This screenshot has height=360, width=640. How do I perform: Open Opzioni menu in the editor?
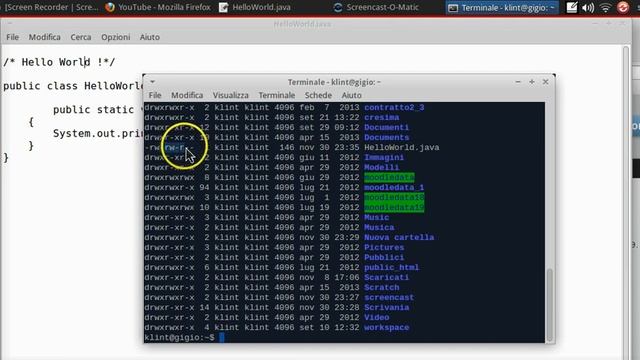(x=116, y=37)
